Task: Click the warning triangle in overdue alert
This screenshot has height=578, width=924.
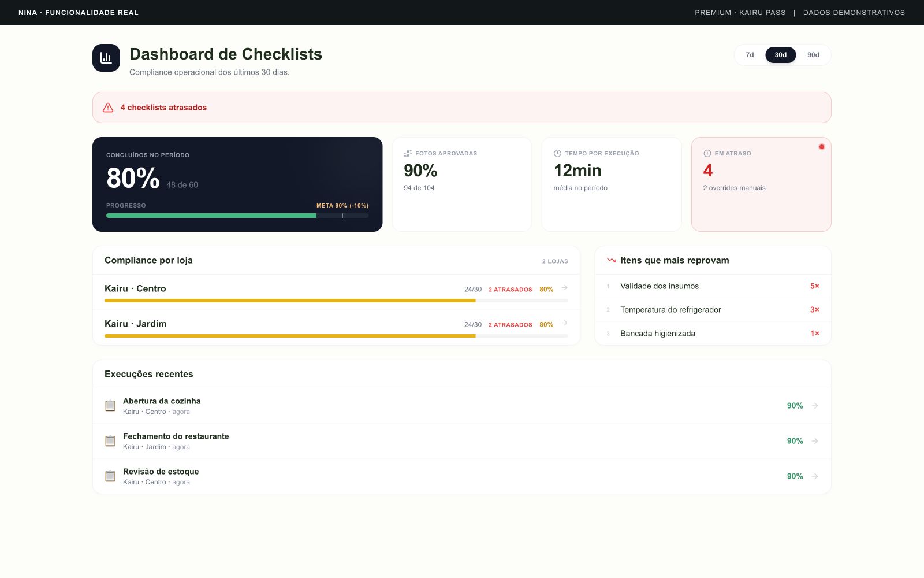Action: [108, 108]
